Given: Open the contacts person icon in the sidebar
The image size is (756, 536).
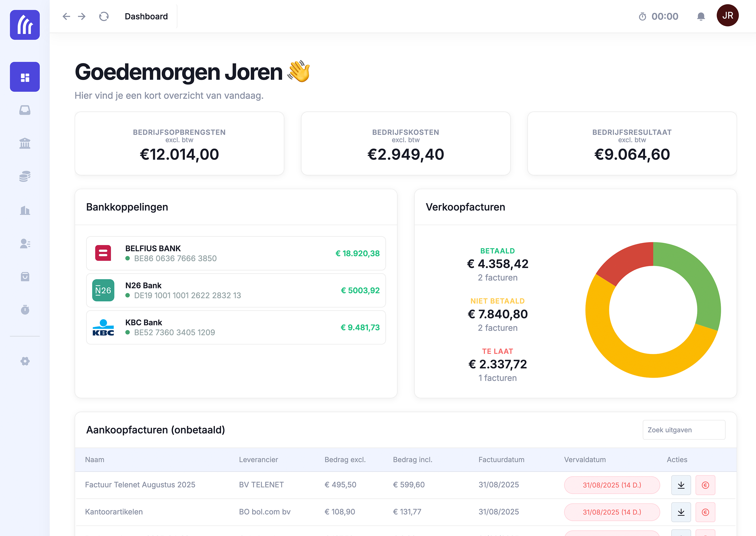Looking at the screenshot, I should (x=25, y=244).
